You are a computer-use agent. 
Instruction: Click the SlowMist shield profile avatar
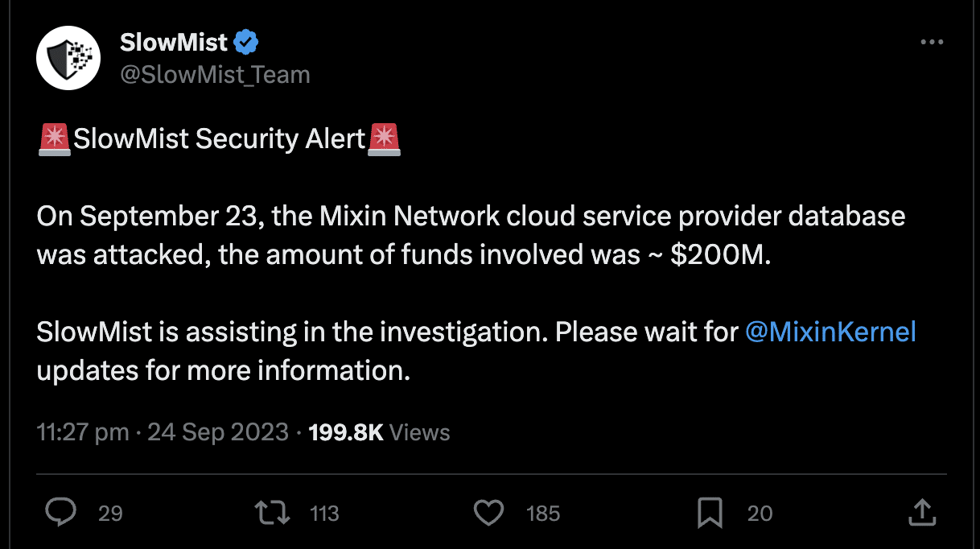click(68, 58)
